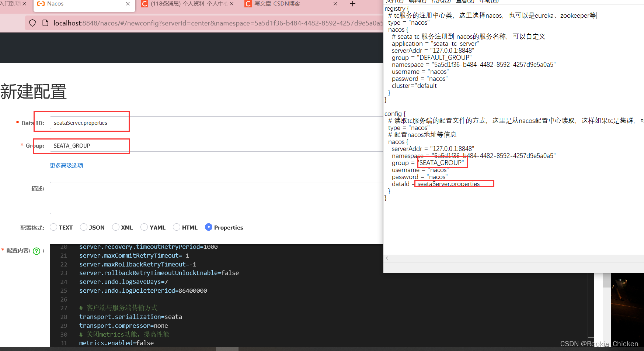This screenshot has width=644, height=351.
Task: Expand 更多高级选项 link
Action: point(66,165)
